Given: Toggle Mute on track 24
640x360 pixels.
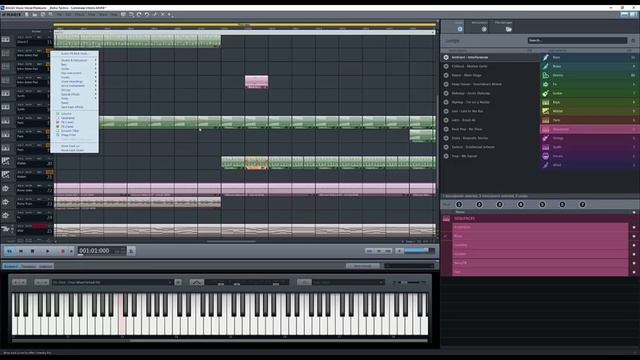Looking at the screenshot, I should [29, 213].
